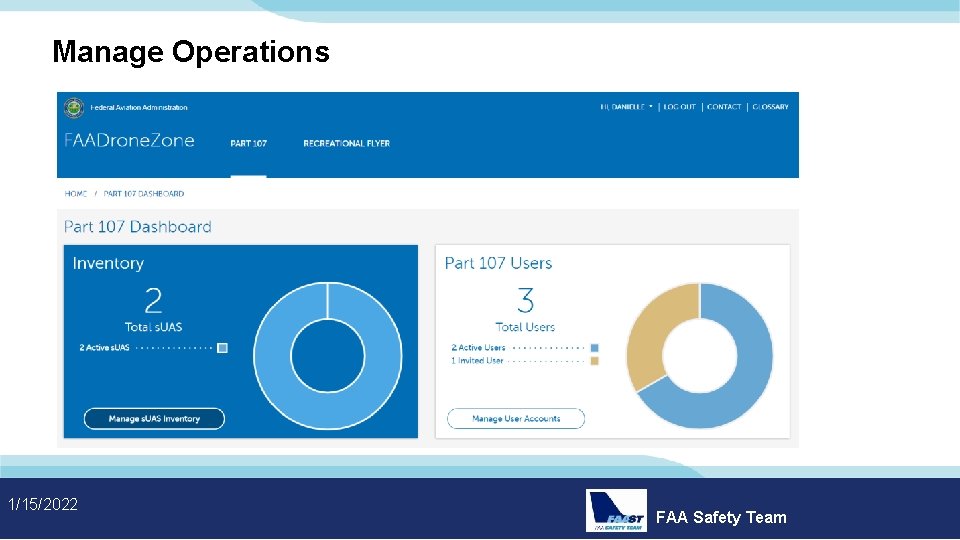Viewport: 960px width, 540px height.
Task: Open the FAADroneZone home logo
Action: [129, 140]
